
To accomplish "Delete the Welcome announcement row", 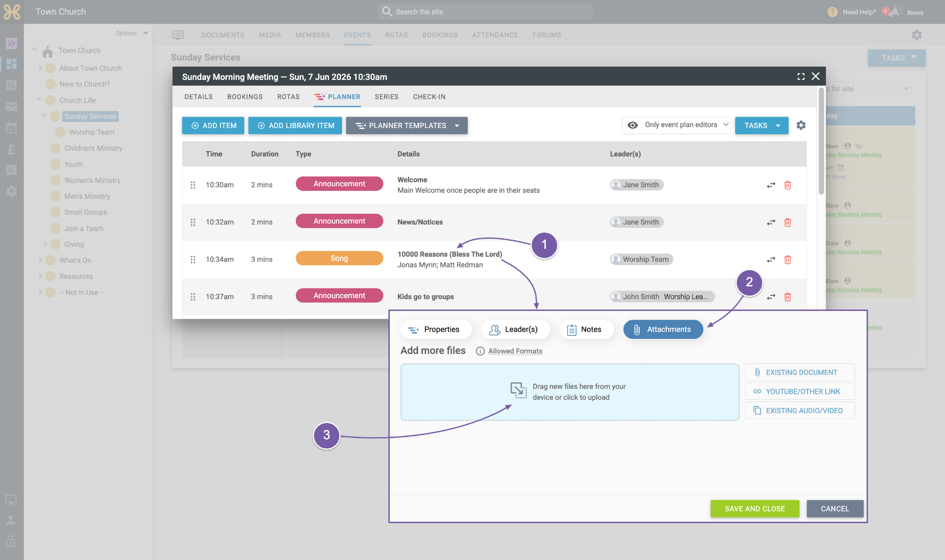I will pos(788,185).
